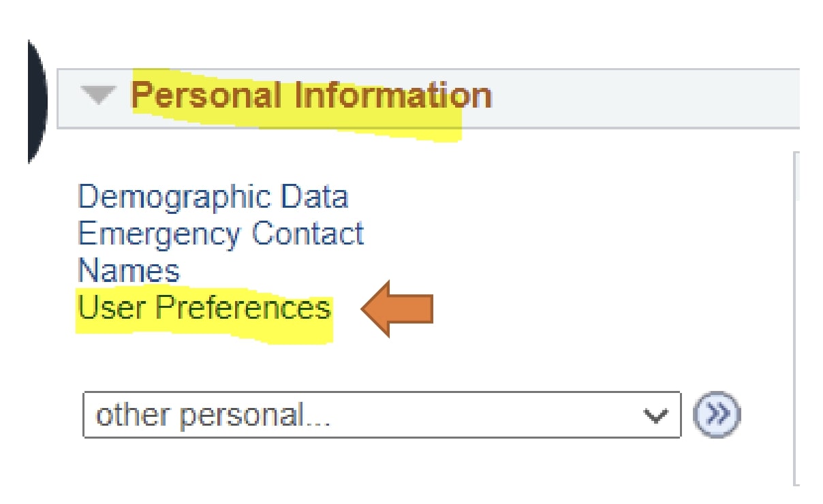Open the highlighted User Preferences link
The width and height of the screenshot is (823, 504).
coord(204,308)
